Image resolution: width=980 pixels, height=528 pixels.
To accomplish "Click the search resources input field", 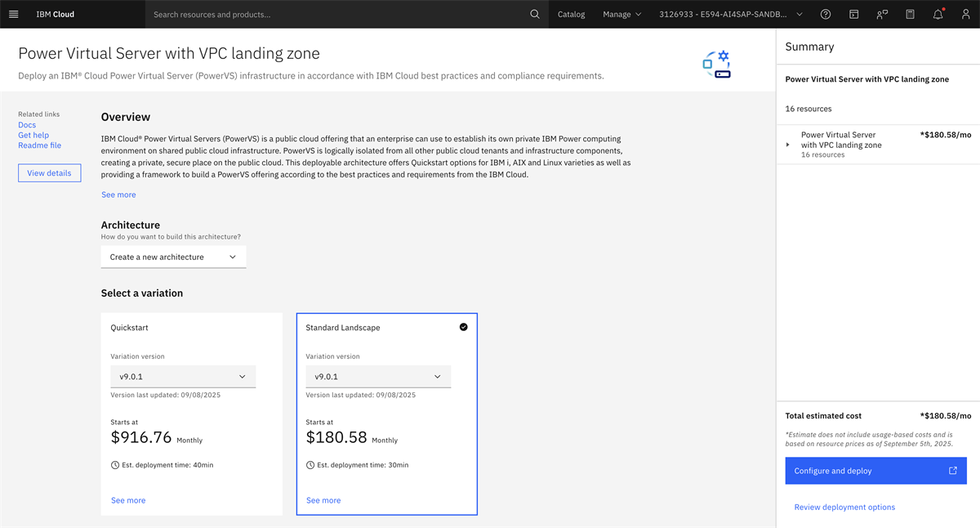I will point(335,14).
